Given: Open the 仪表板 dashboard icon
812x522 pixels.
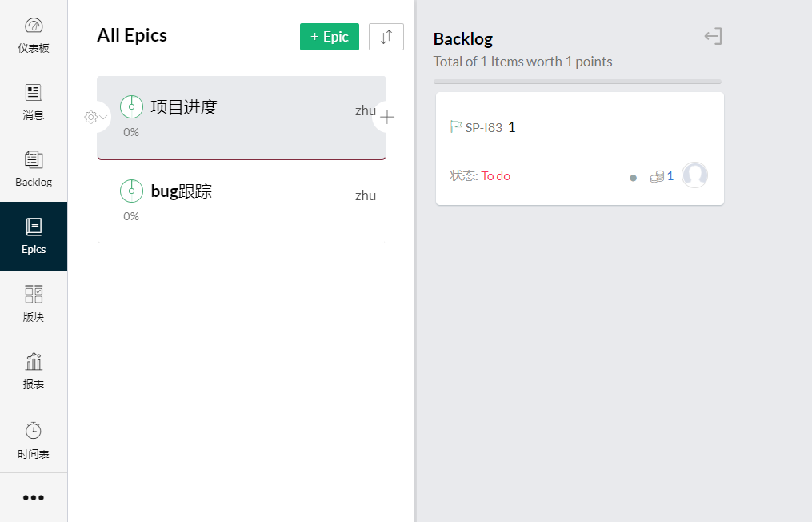Looking at the screenshot, I should (34, 26).
